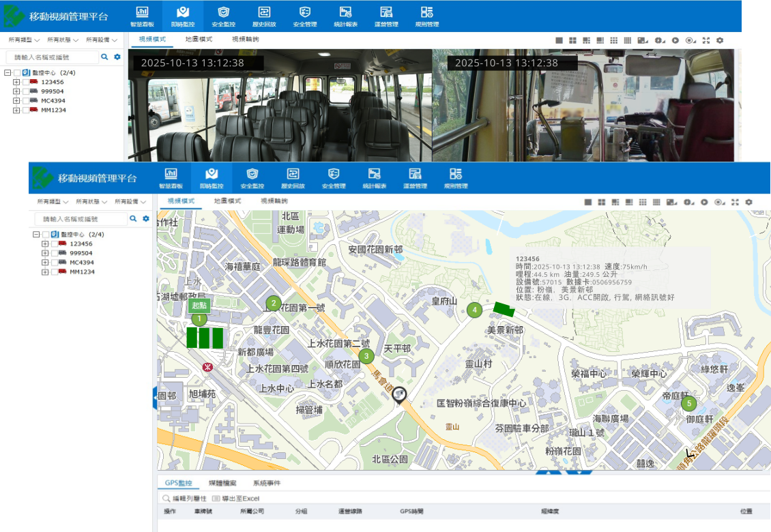Select the passenger seats camera video feed
Image resolution: width=771 pixels, height=532 pixels.
pyautogui.click(x=280, y=106)
